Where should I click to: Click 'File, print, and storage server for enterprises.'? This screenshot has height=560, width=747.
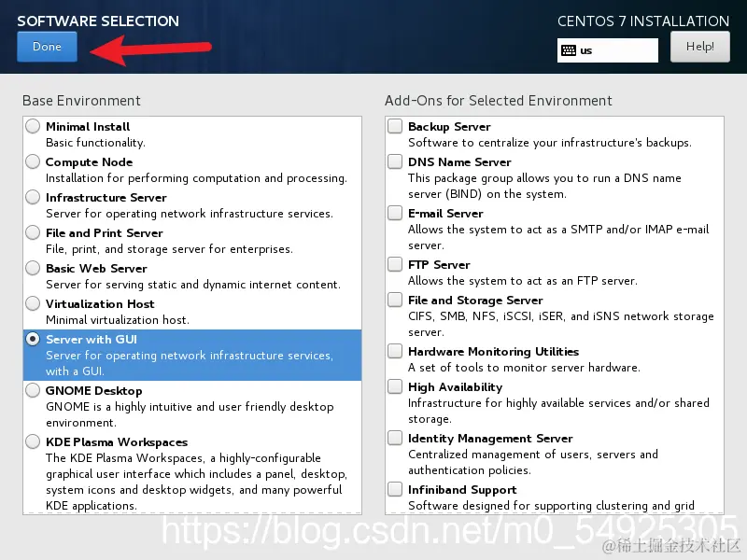point(169,249)
